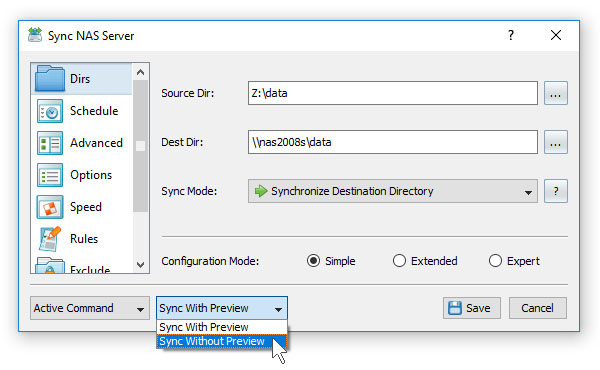Click the Speed icon
Image resolution: width=600 pixels, height=370 pixels.
(50, 207)
